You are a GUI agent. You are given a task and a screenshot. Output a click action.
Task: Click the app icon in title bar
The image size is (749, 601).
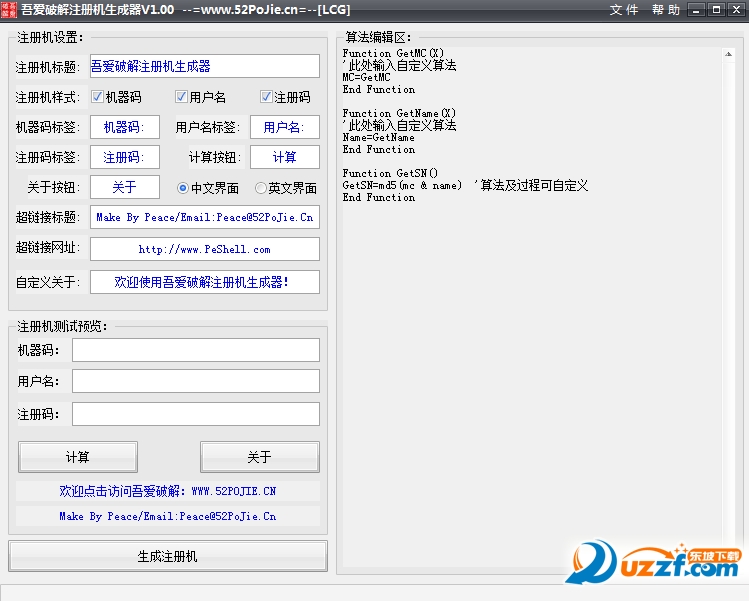pos(9,9)
